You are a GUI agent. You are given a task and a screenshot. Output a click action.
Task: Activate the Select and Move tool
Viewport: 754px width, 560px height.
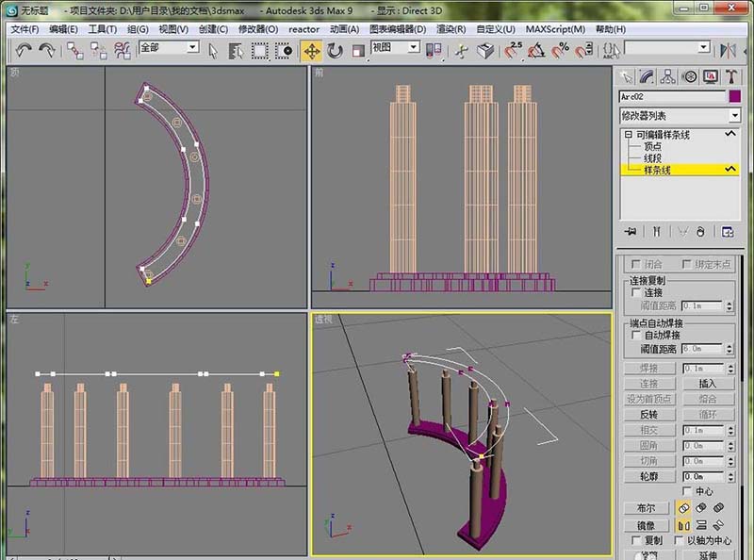pos(312,50)
